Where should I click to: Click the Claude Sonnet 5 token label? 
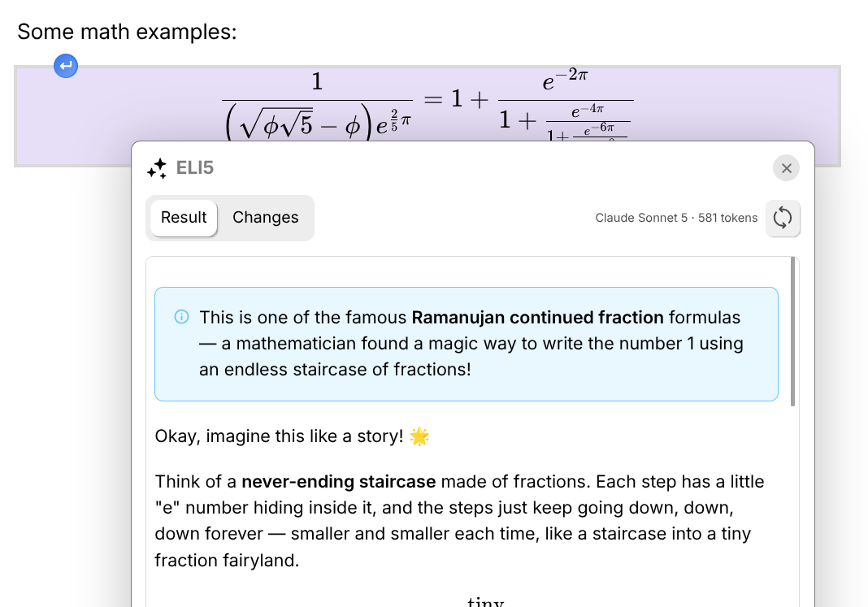(676, 218)
